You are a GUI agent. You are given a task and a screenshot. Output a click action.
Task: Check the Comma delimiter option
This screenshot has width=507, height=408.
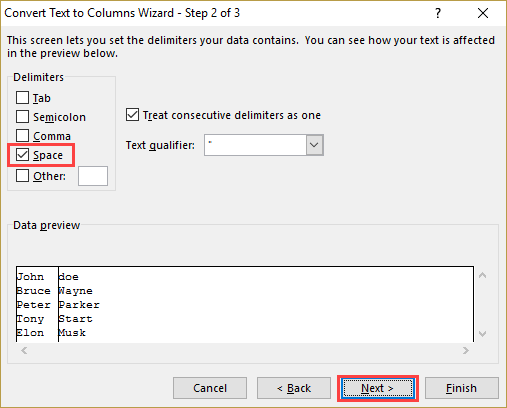pos(22,136)
